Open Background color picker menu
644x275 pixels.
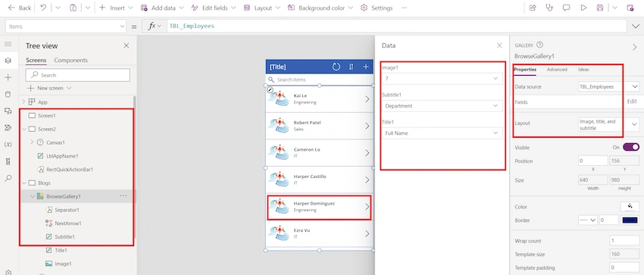320,8
